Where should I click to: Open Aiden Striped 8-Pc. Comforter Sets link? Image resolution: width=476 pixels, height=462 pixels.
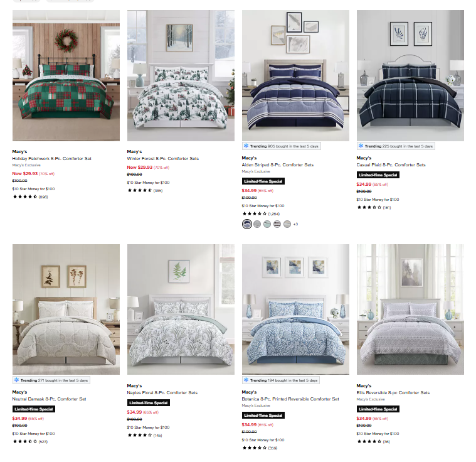tap(277, 164)
